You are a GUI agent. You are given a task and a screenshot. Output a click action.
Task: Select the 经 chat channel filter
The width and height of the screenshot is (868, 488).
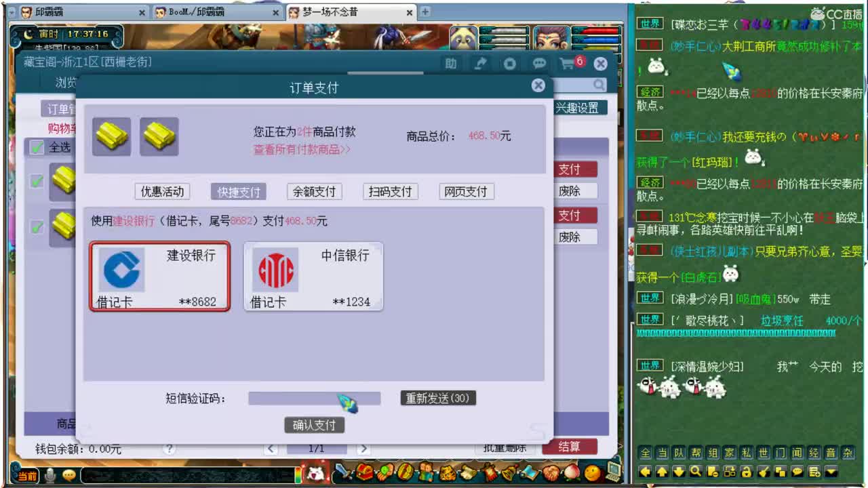(x=814, y=453)
